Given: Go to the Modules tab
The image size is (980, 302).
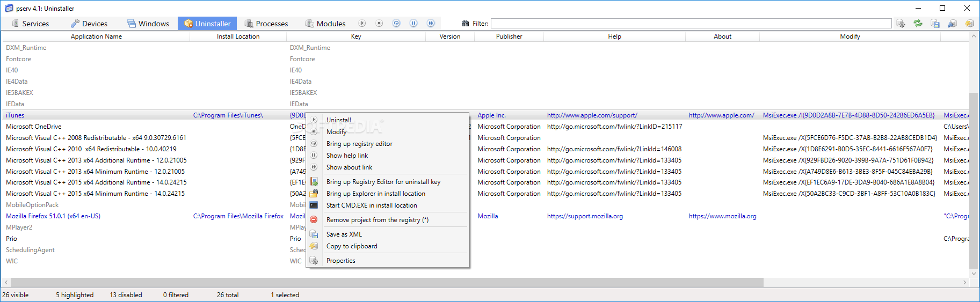Looking at the screenshot, I should pyautogui.click(x=325, y=24).
